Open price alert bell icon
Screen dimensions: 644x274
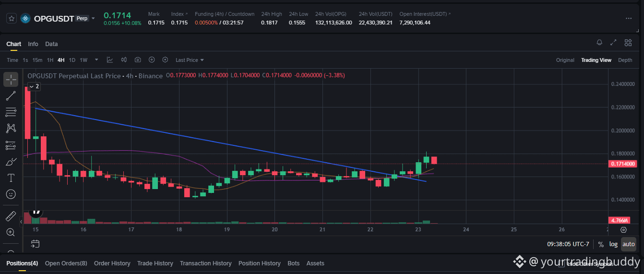click(599, 43)
